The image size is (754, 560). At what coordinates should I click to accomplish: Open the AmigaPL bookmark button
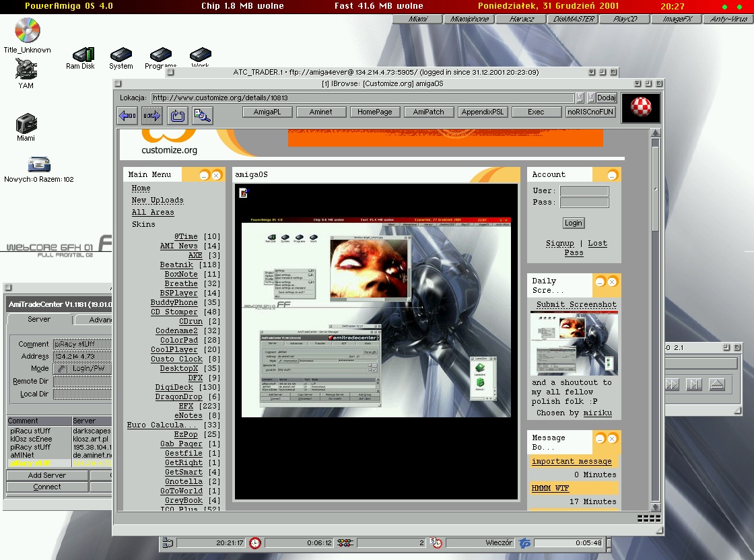[x=267, y=112]
